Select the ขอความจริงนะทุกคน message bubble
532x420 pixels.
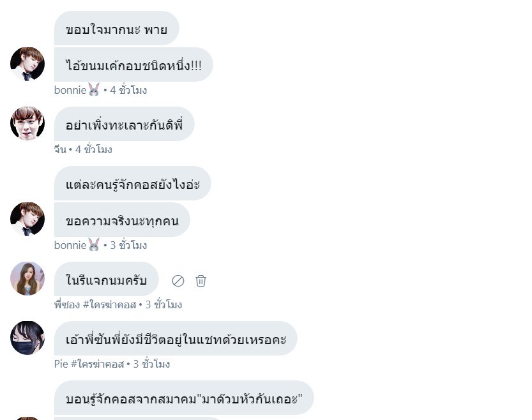(122, 220)
